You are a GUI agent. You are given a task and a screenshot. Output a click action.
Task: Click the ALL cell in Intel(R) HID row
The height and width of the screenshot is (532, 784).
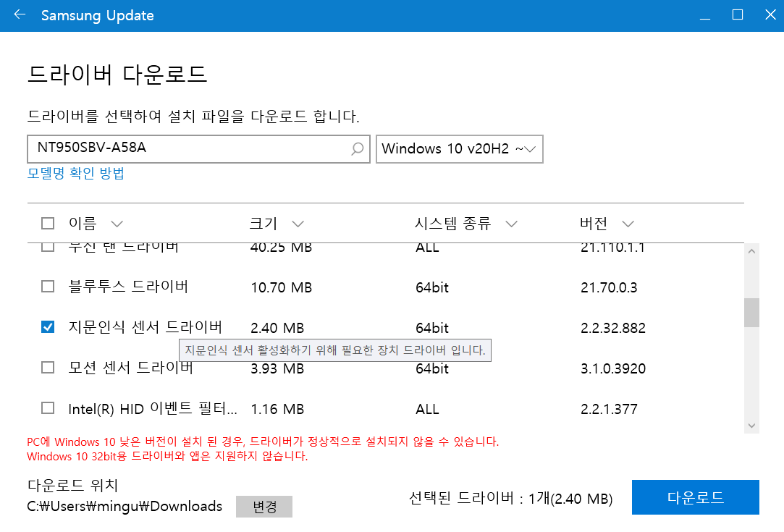427,409
